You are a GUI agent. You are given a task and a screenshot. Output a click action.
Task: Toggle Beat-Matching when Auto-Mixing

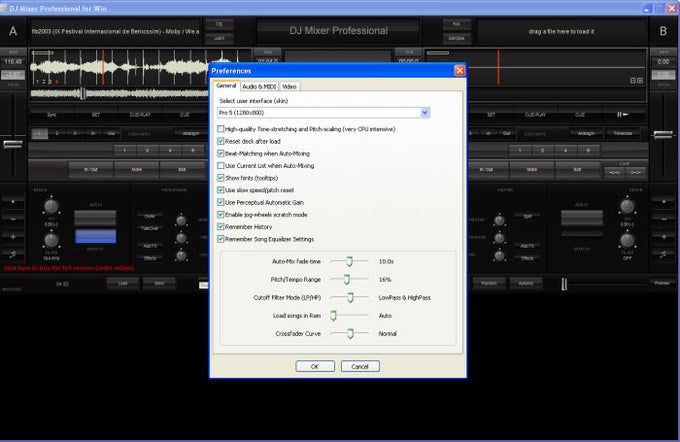(x=221, y=153)
